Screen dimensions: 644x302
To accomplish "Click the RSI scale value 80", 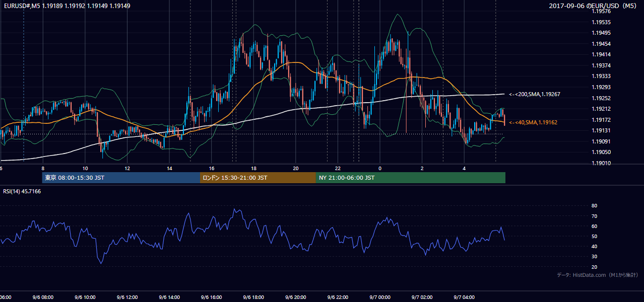I will 594,206.
